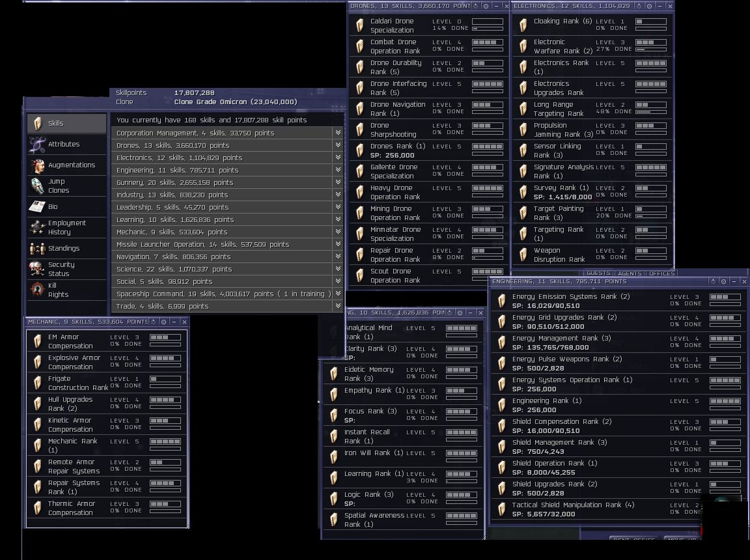Switch to the Augmentations section

click(66, 165)
